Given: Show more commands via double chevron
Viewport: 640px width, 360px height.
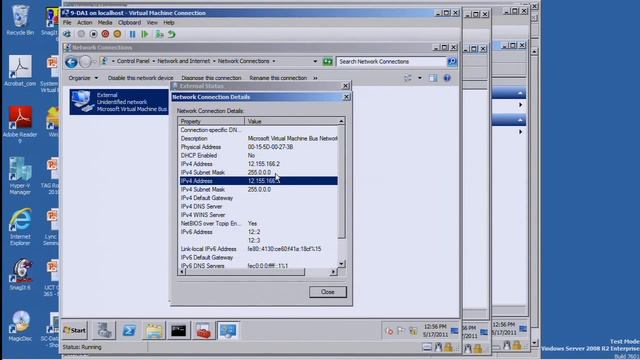Looking at the screenshot, I should [x=315, y=78].
